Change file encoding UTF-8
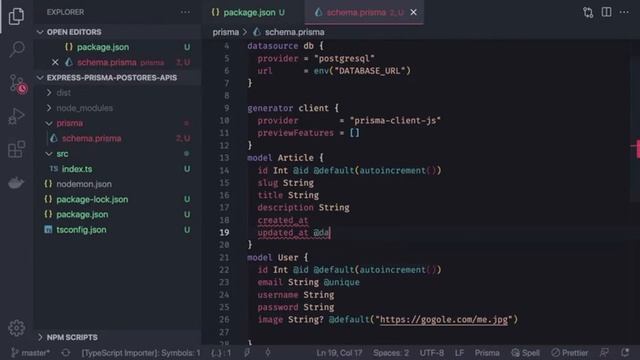 pos(431,353)
